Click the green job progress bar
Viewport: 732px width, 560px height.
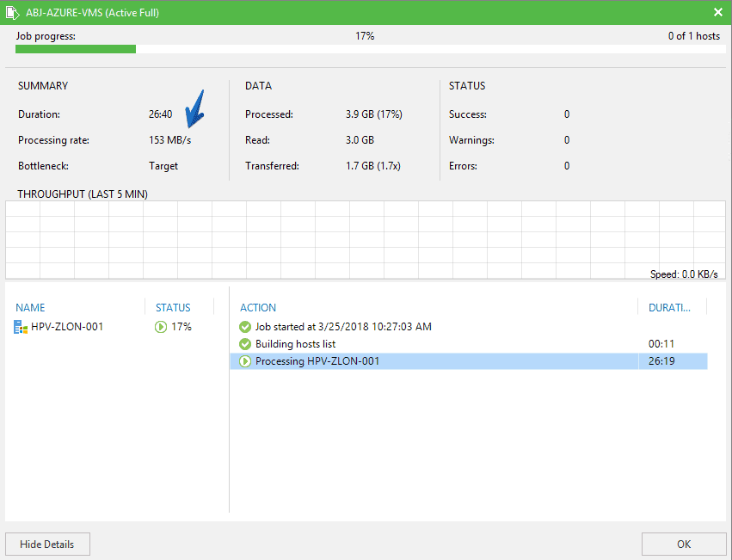click(76, 49)
